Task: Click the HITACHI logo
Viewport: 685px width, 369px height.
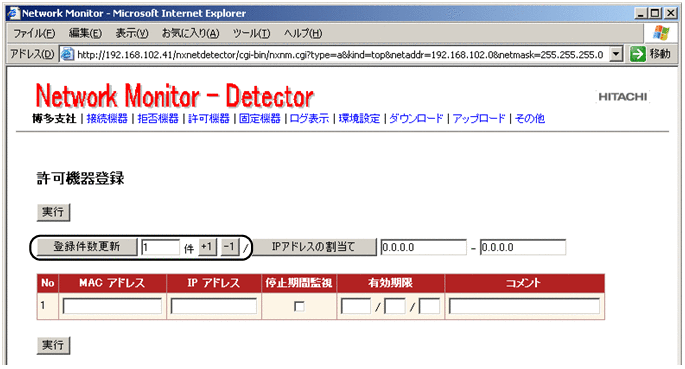Action: [623, 97]
